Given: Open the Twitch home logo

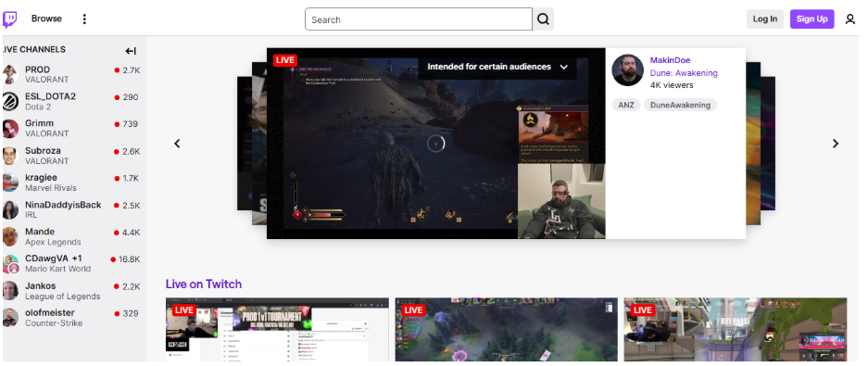Looking at the screenshot, I should tap(10, 19).
